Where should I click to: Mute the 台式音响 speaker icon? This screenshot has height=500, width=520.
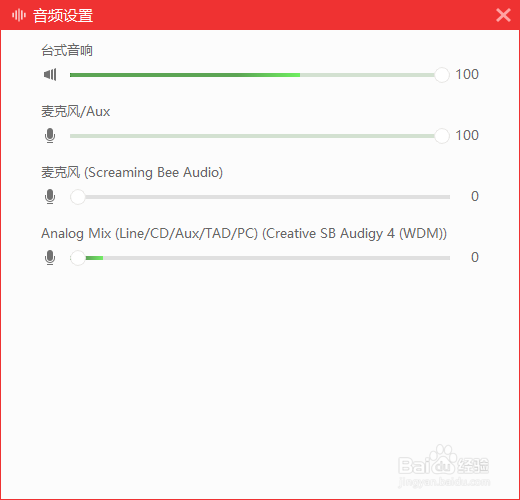(50, 74)
